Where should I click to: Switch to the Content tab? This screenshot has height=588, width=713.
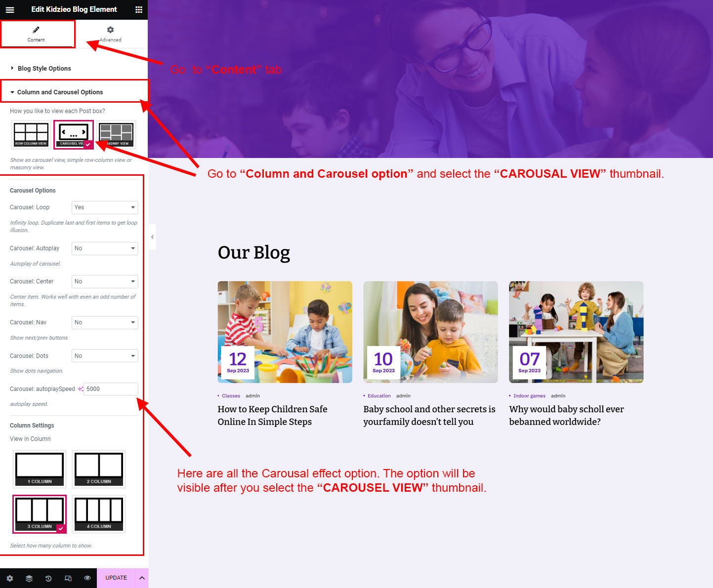(36, 34)
